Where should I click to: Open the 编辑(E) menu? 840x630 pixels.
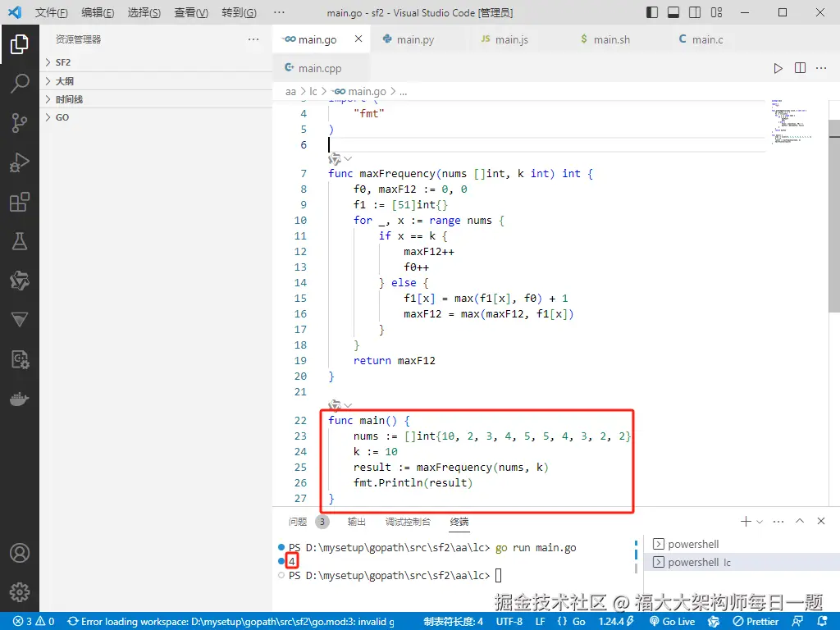[x=98, y=12]
